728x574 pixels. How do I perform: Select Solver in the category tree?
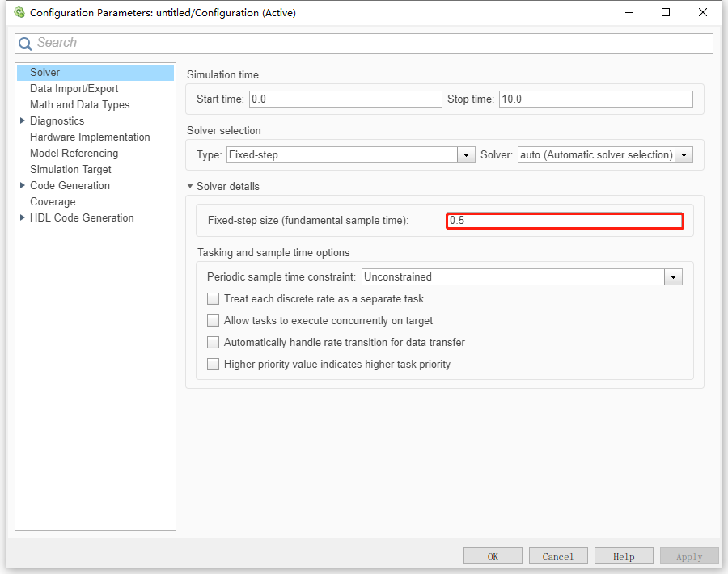click(95, 73)
